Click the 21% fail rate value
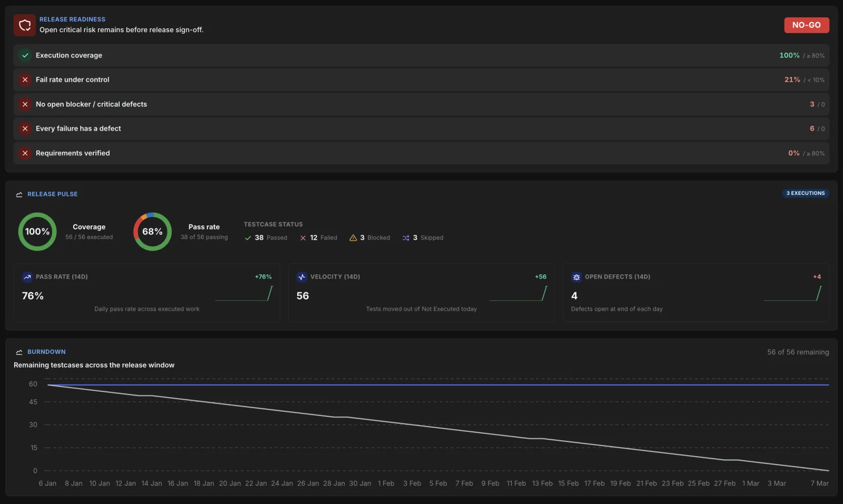The height and width of the screenshot is (504, 843). point(792,80)
